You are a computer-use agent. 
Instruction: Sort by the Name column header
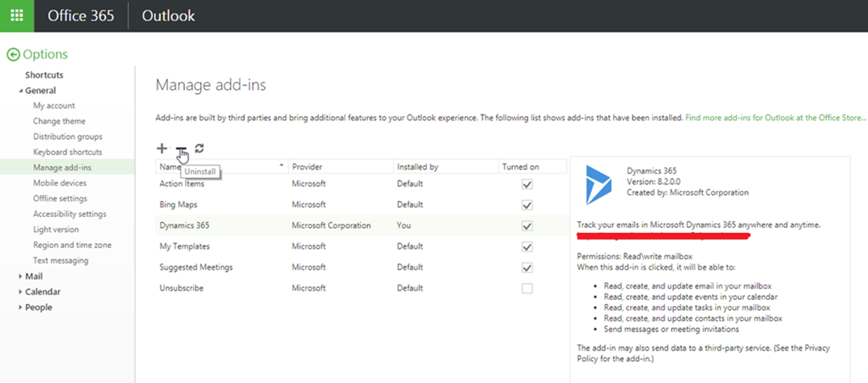click(221, 167)
